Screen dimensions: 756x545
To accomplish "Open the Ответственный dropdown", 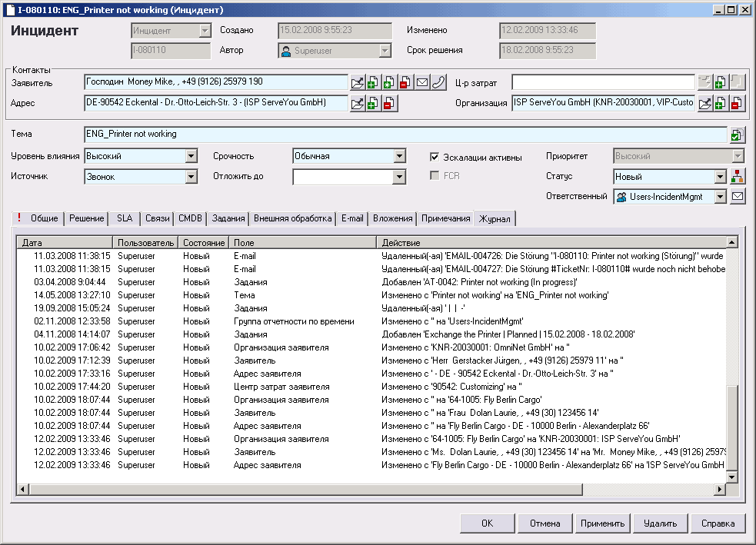I will (721, 197).
